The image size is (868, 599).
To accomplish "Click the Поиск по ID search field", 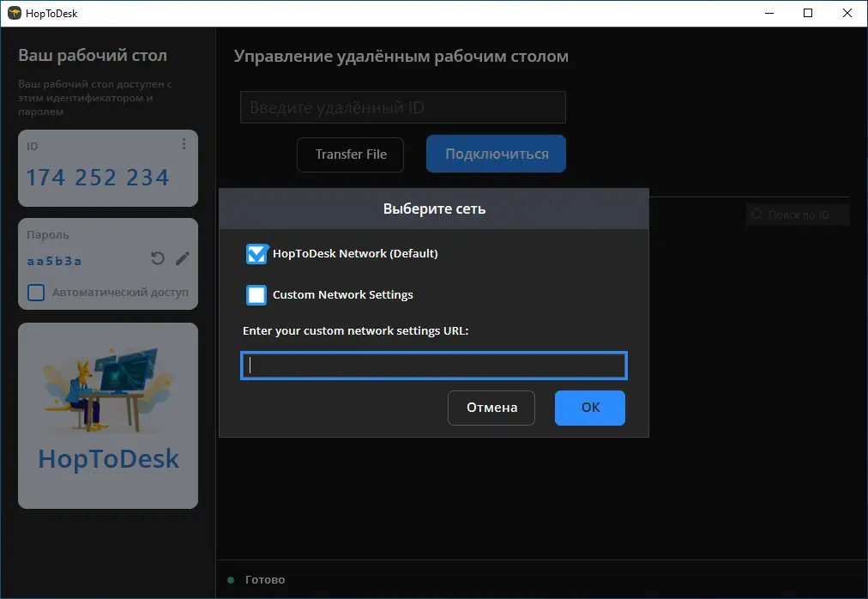I will pos(797,215).
